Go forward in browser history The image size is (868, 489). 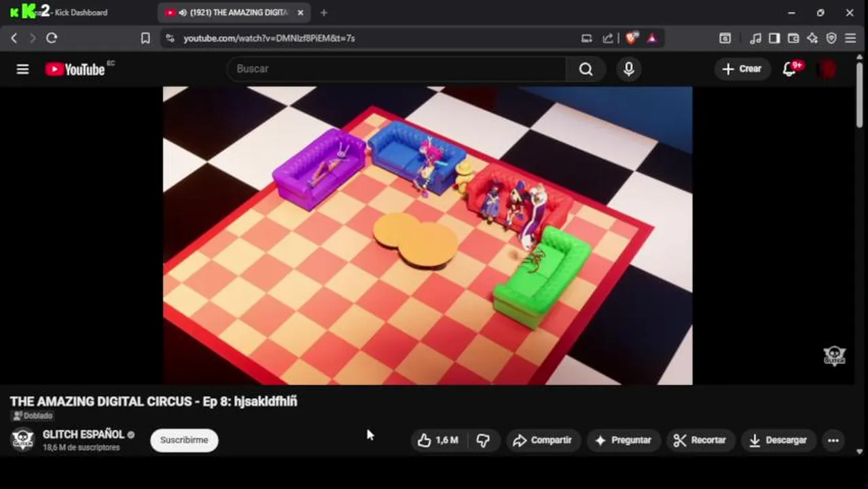click(x=32, y=38)
